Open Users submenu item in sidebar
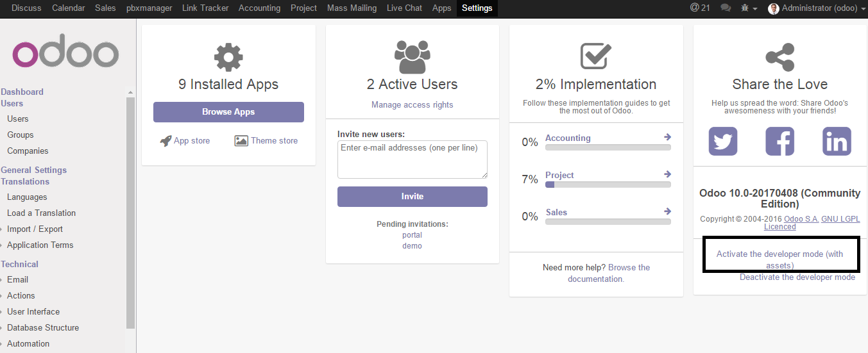Screen dimensions: 868x353 (18, 119)
